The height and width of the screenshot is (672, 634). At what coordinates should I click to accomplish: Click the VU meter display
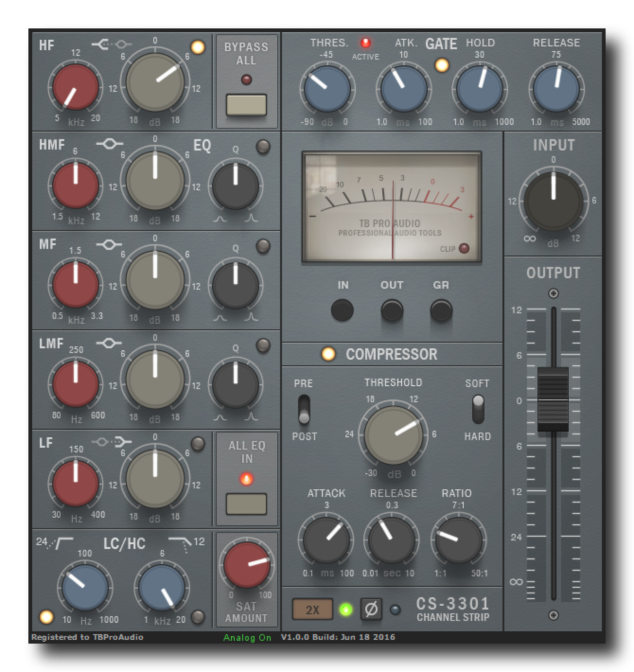(x=392, y=207)
